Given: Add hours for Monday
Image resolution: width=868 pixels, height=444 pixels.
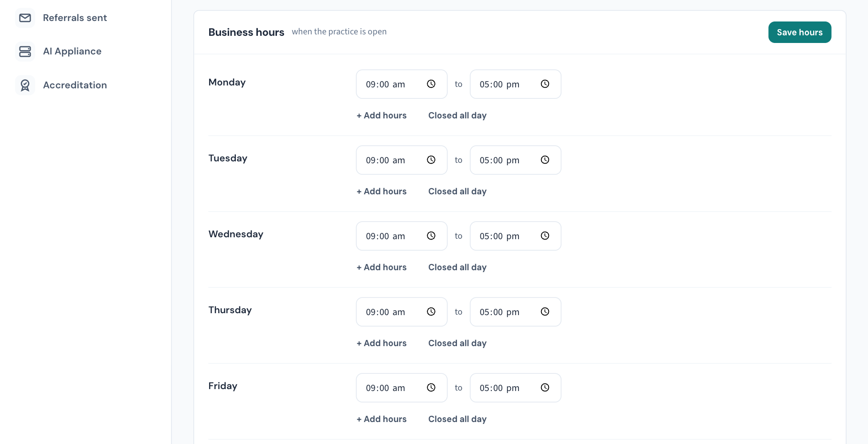Looking at the screenshot, I should pos(381,116).
